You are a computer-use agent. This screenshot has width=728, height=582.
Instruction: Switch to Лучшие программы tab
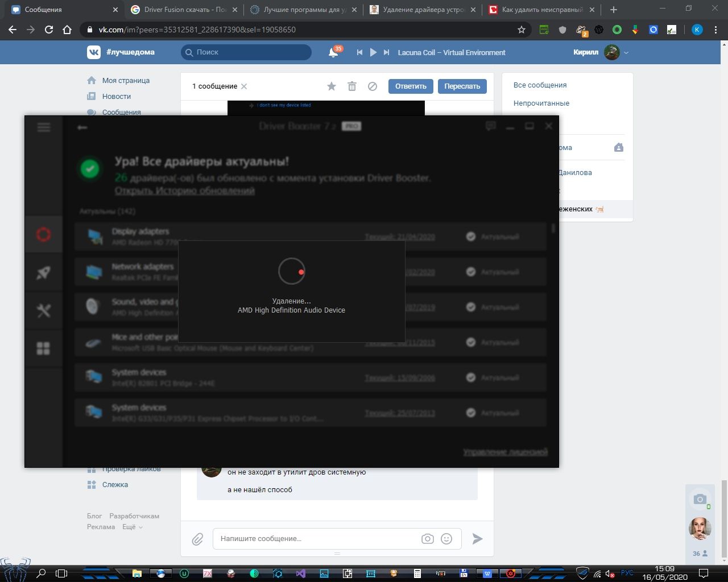(x=303, y=10)
